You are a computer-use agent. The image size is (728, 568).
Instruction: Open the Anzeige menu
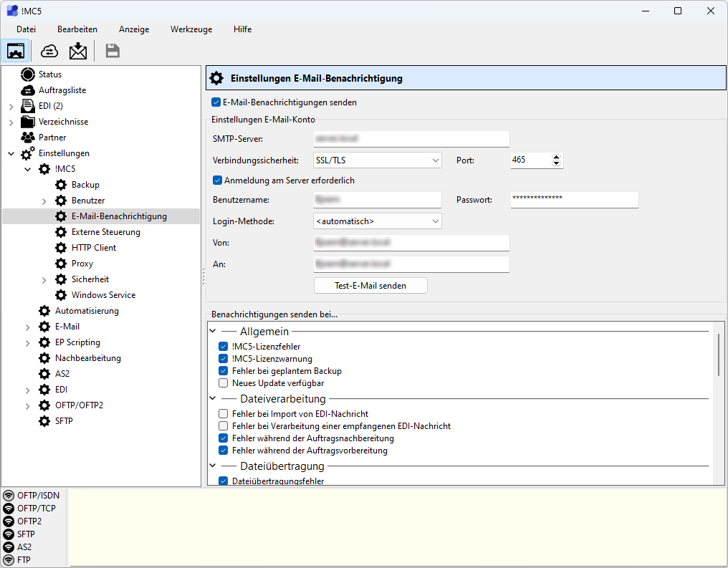coord(133,29)
